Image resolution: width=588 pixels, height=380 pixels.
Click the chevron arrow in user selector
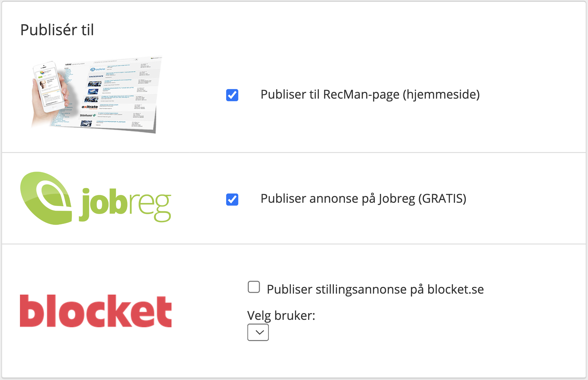(260, 332)
